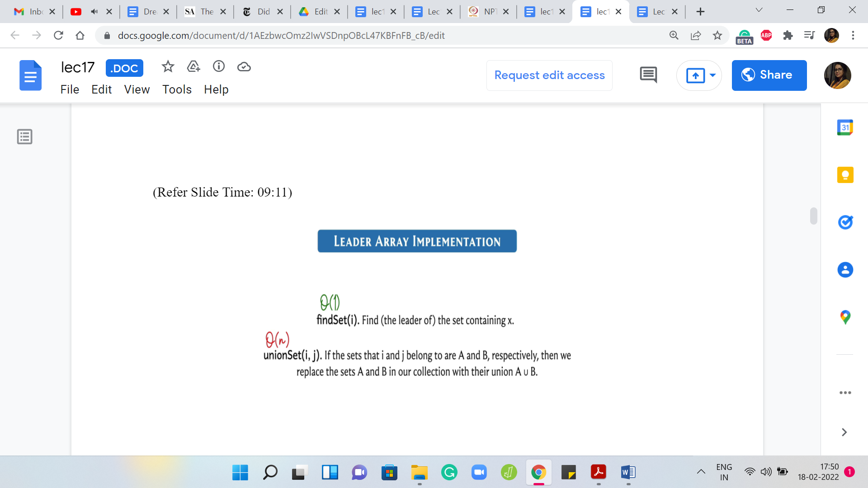Viewport: 868px width, 488px height.
Task: Click the browser address bar URL
Action: 281,36
